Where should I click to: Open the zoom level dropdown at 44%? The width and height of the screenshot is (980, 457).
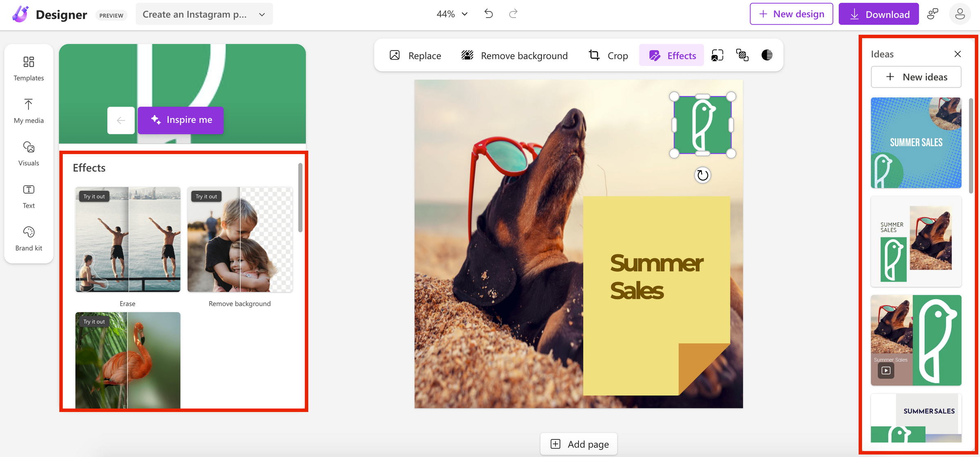[451, 13]
